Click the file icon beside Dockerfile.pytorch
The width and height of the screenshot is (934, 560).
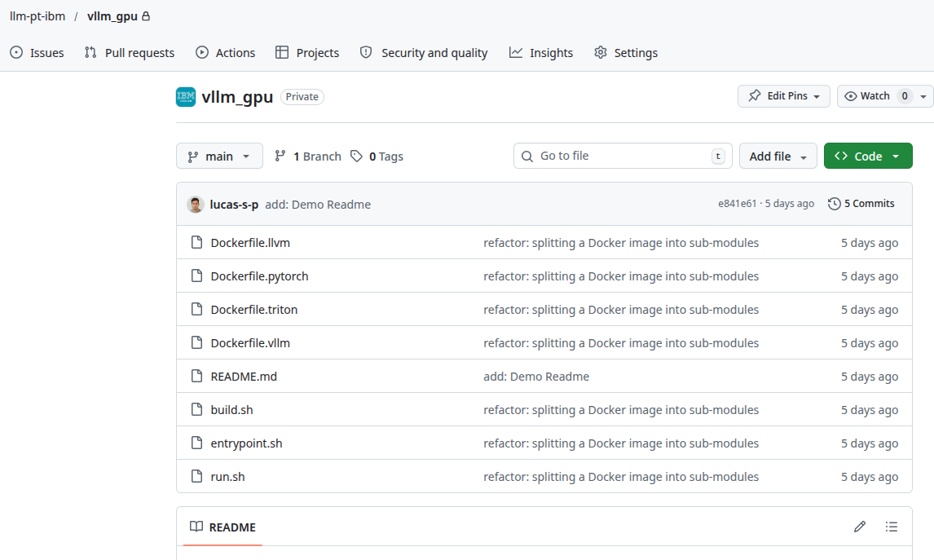196,276
